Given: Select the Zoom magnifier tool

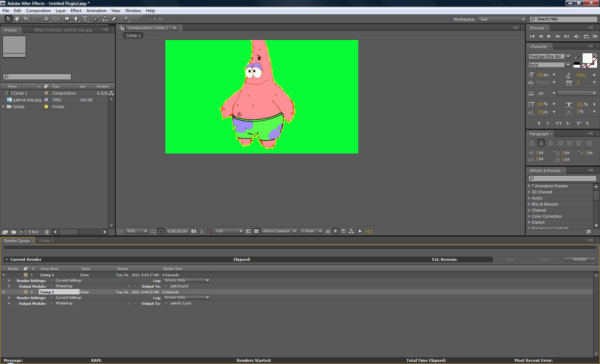Looking at the screenshot, I should coord(26,19).
